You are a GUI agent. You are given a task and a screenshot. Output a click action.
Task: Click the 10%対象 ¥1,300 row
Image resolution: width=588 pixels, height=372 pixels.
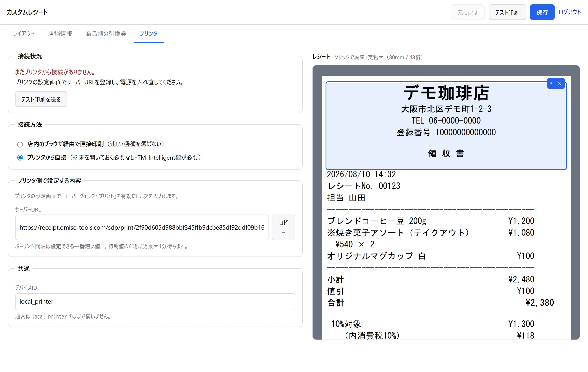[x=433, y=324]
